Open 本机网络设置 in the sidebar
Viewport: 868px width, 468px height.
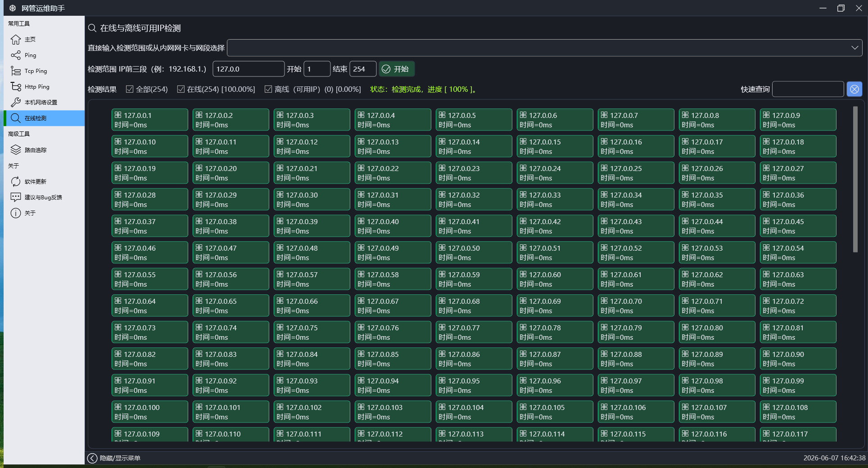[x=44, y=103]
